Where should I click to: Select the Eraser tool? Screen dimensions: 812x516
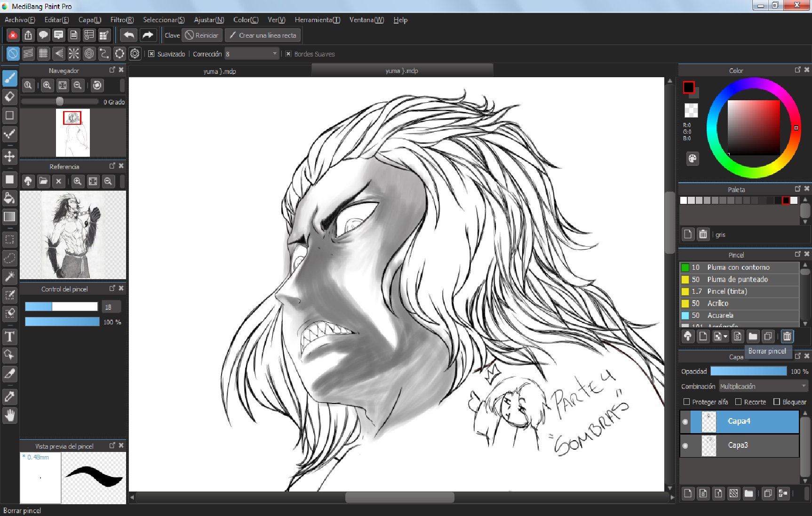[9, 97]
